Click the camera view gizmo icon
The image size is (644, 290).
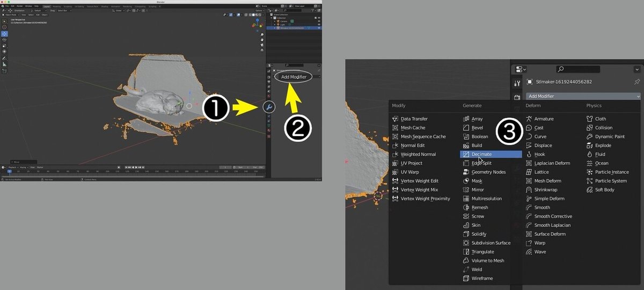point(262,45)
